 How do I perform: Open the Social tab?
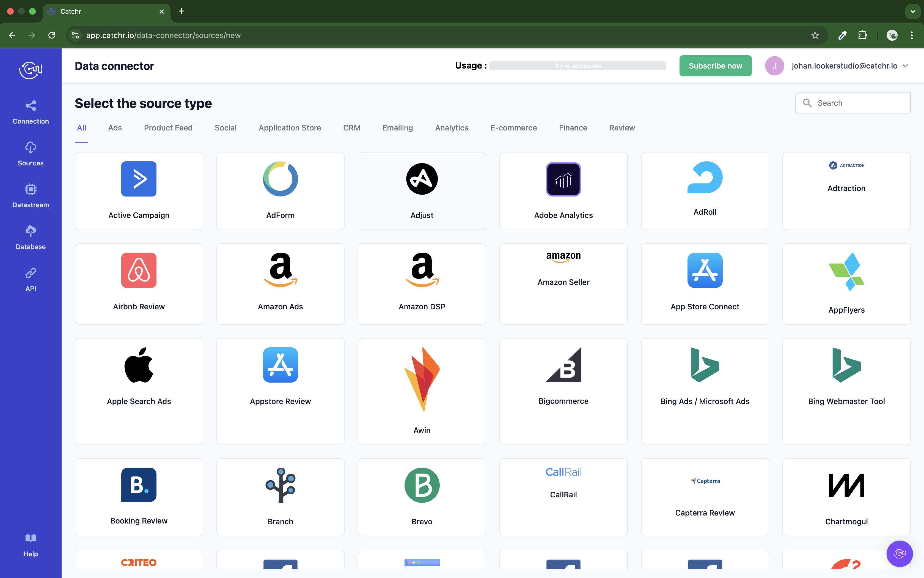tap(225, 128)
